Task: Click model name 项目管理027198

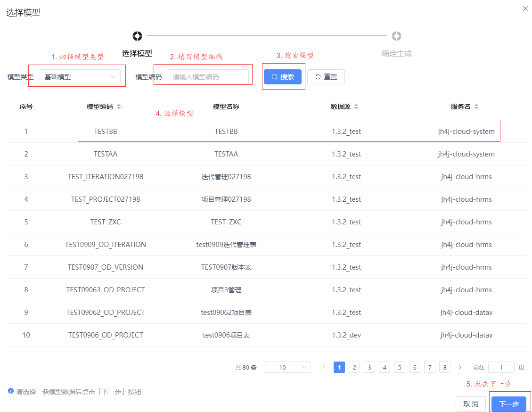Action: pos(226,199)
